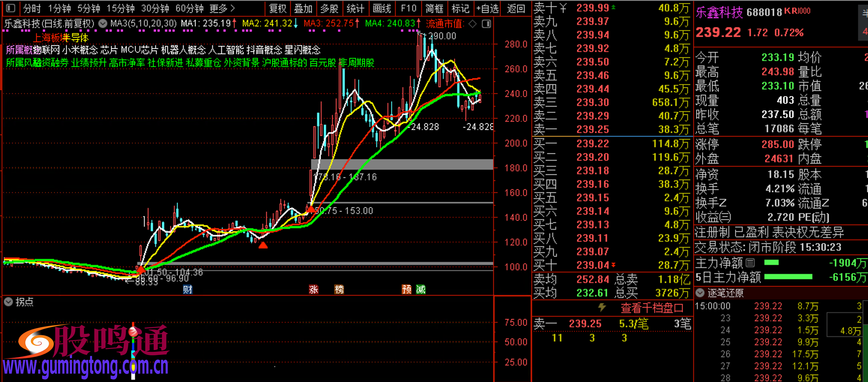Click the 榜 ranking marker icon
The image size is (868, 382).
click(x=339, y=289)
